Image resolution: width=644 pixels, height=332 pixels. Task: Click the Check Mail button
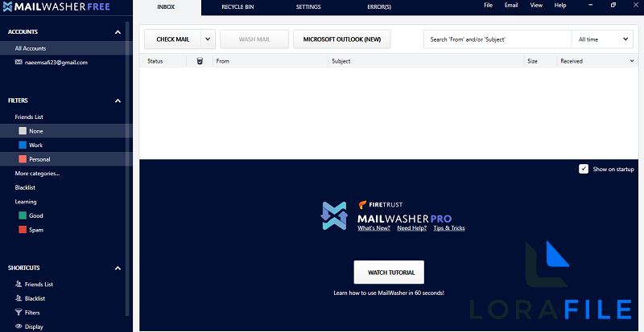point(172,39)
